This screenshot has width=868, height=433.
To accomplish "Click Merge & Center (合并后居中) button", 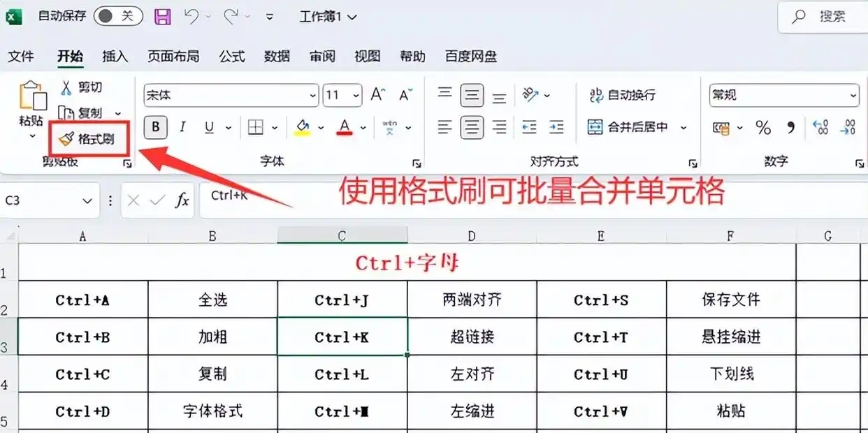I will [628, 127].
